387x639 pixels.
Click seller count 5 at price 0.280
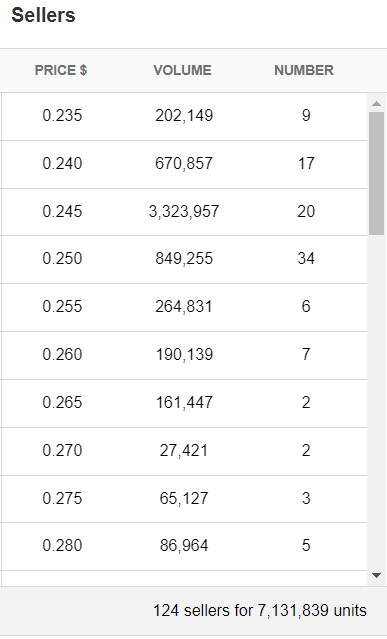pyautogui.click(x=306, y=546)
